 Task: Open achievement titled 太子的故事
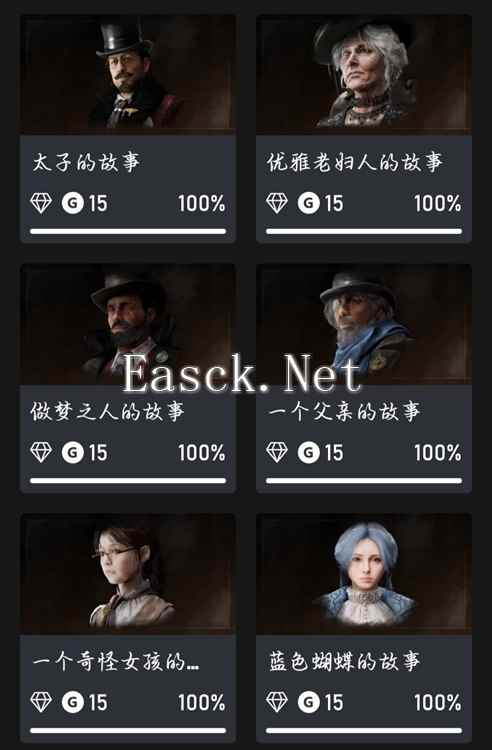pyautogui.click(x=86, y=162)
